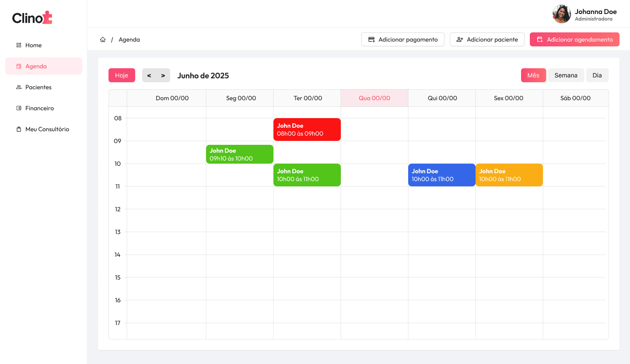Screen dimensions: 630x364
Task: Click the add-person icon on Adicionar paciente
Action: point(459,39)
